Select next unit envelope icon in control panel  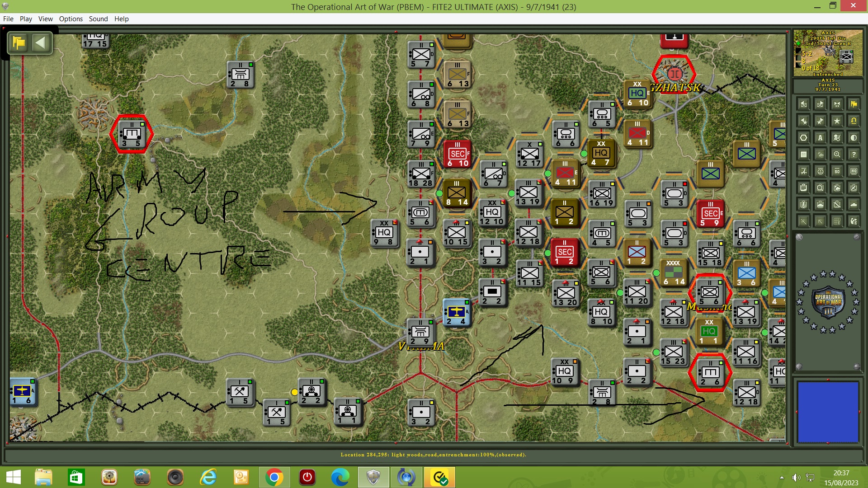pos(820,104)
